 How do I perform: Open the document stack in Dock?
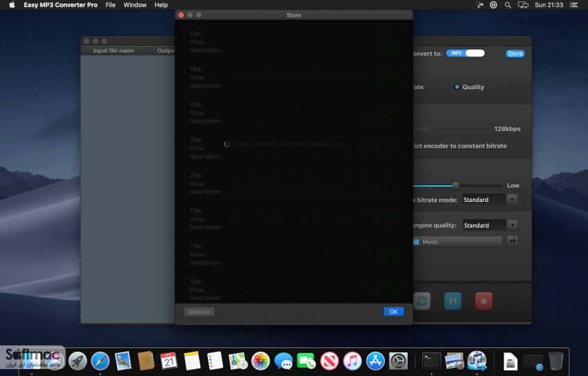point(510,361)
